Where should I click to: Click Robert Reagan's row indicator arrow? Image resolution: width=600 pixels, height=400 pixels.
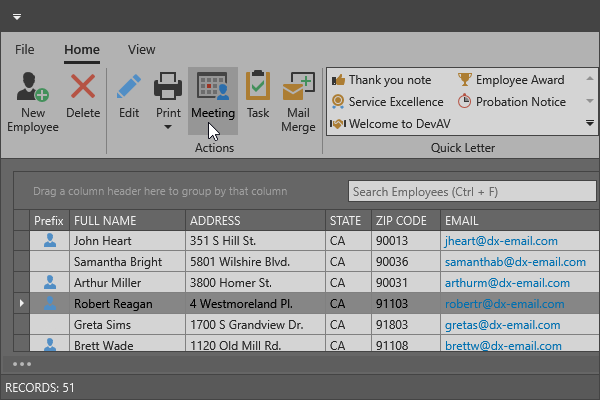point(21,303)
